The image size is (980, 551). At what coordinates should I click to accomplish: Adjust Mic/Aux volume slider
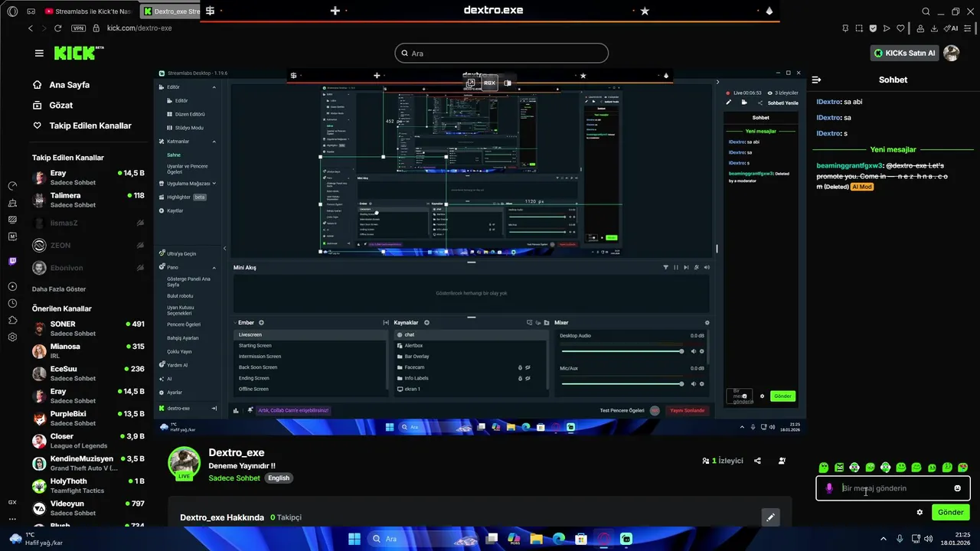[622, 384]
